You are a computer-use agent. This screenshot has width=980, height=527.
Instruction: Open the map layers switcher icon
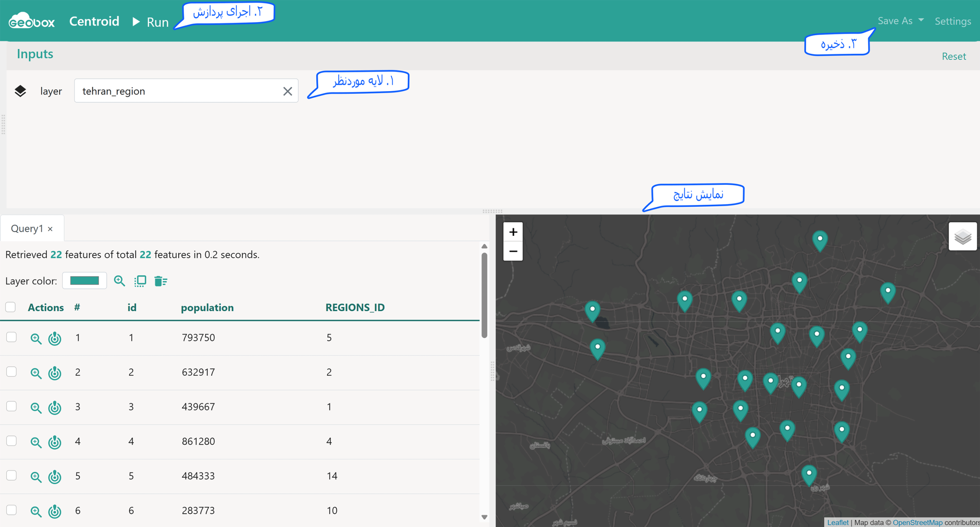(963, 237)
